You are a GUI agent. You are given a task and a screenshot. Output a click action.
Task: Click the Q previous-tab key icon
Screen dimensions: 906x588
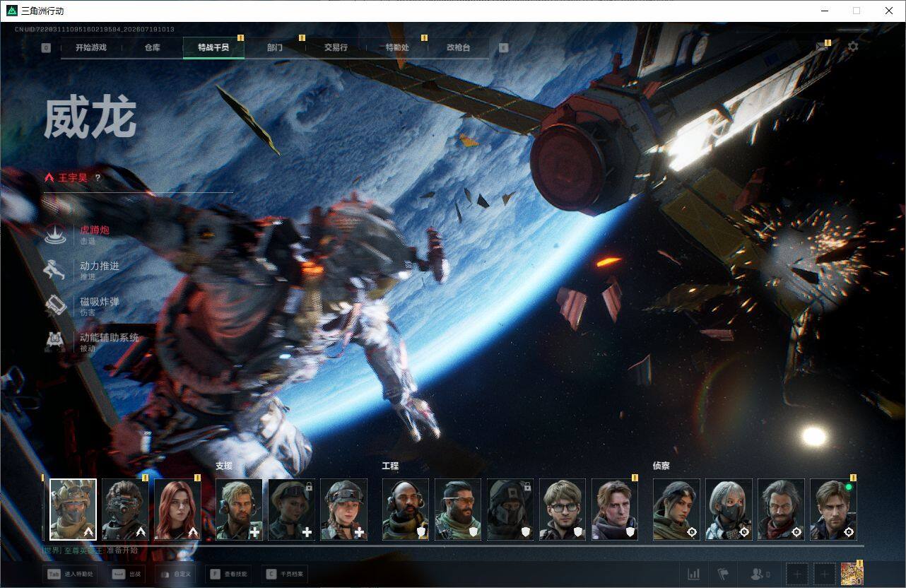(x=46, y=48)
